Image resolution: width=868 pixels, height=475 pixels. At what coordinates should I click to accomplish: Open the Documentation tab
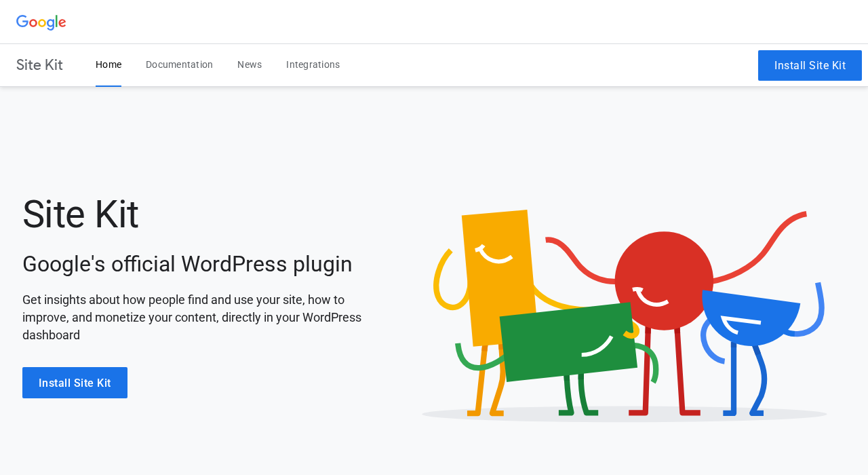[x=179, y=65]
